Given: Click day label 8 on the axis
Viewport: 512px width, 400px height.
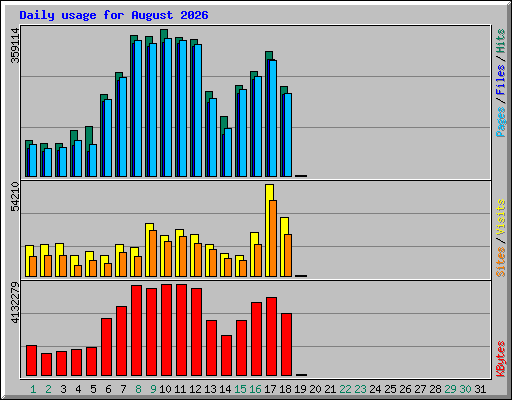Looking at the screenshot, I should [x=138, y=389].
